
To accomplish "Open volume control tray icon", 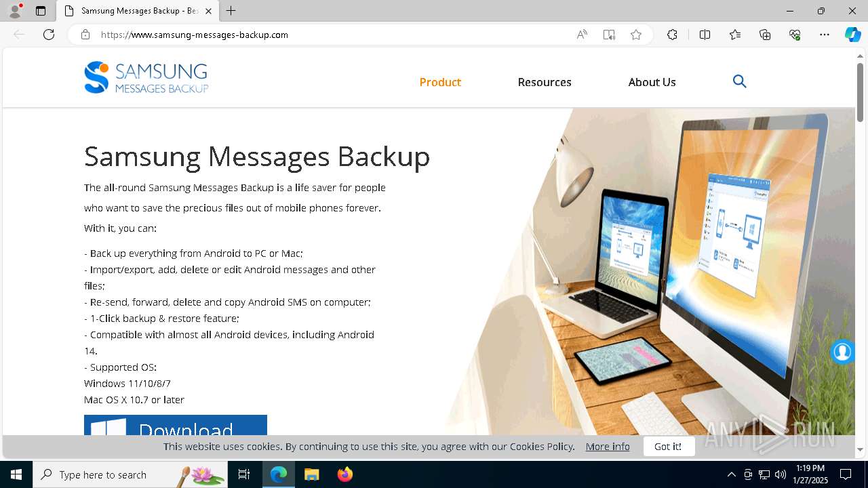I will [x=781, y=474].
